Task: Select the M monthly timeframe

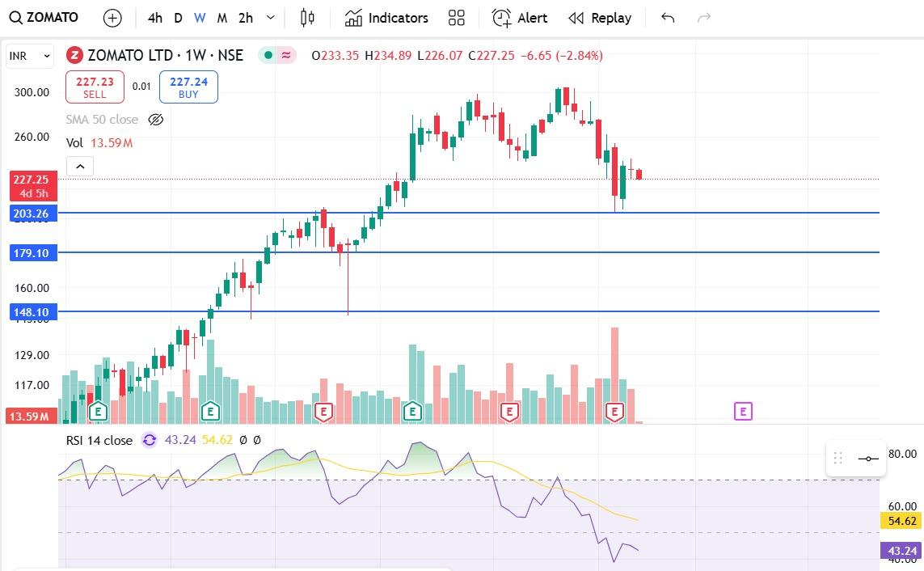Action: tap(222, 19)
